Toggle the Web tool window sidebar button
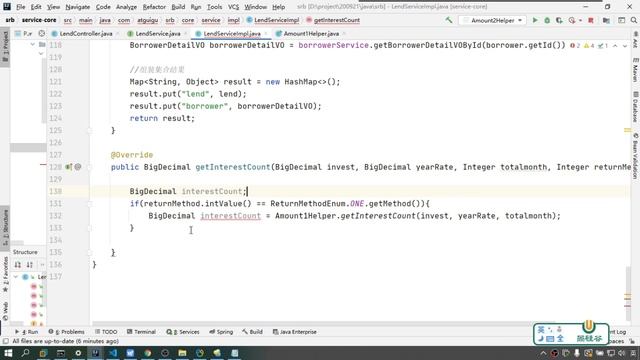 [x=5, y=310]
